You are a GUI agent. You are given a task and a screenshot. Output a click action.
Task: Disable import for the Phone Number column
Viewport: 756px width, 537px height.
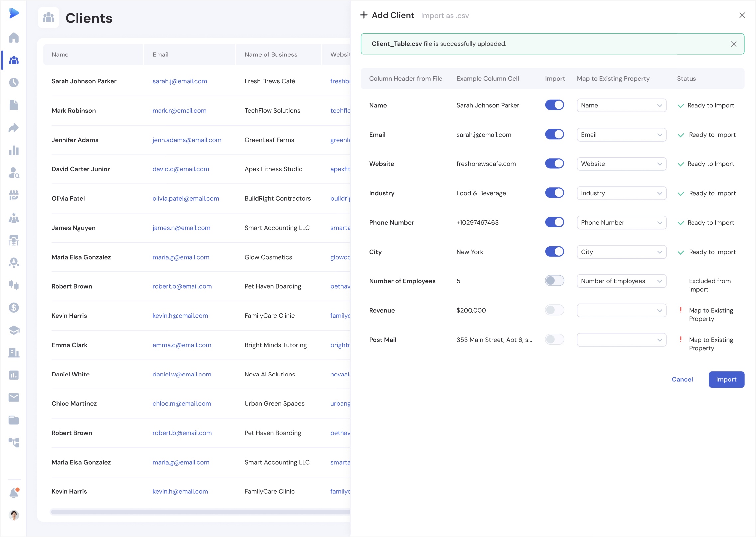[x=554, y=222]
